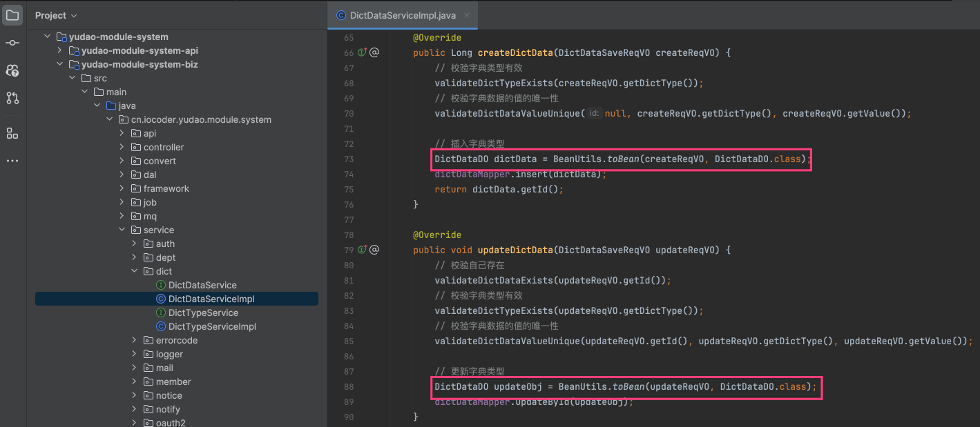Expand the controller package
This screenshot has height=427, width=980.
122,147
